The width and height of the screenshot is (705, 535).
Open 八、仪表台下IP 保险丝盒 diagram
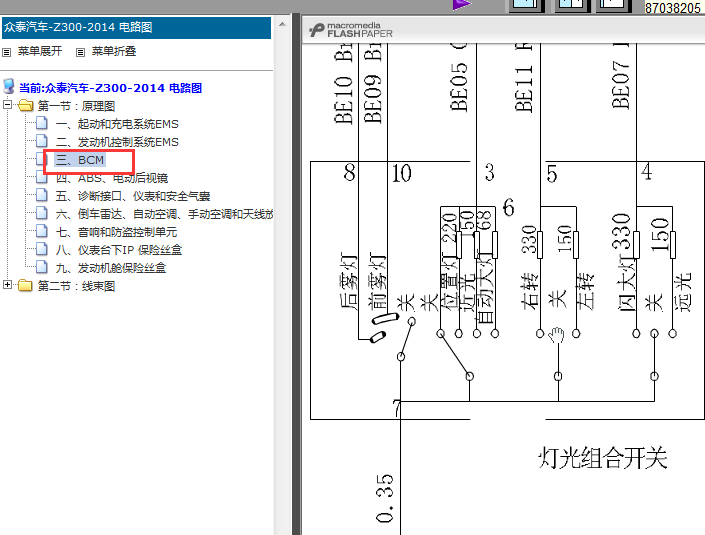[x=119, y=250]
